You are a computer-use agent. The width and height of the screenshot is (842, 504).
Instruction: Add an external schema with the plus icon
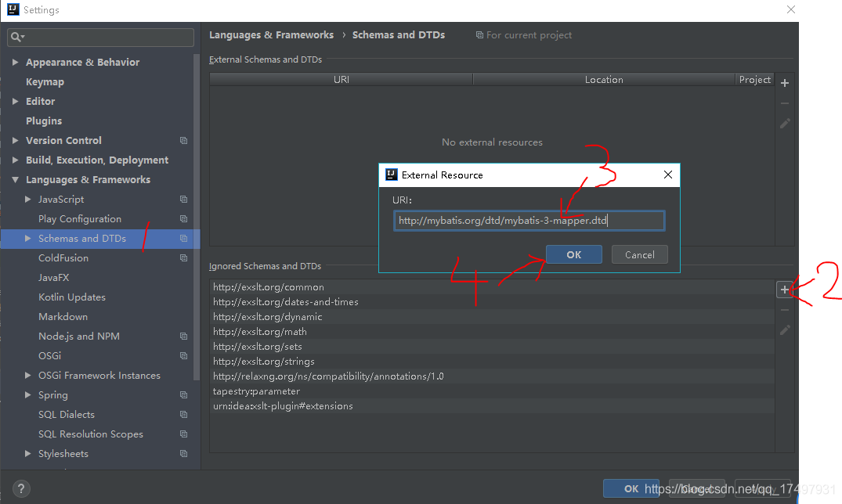[785, 83]
